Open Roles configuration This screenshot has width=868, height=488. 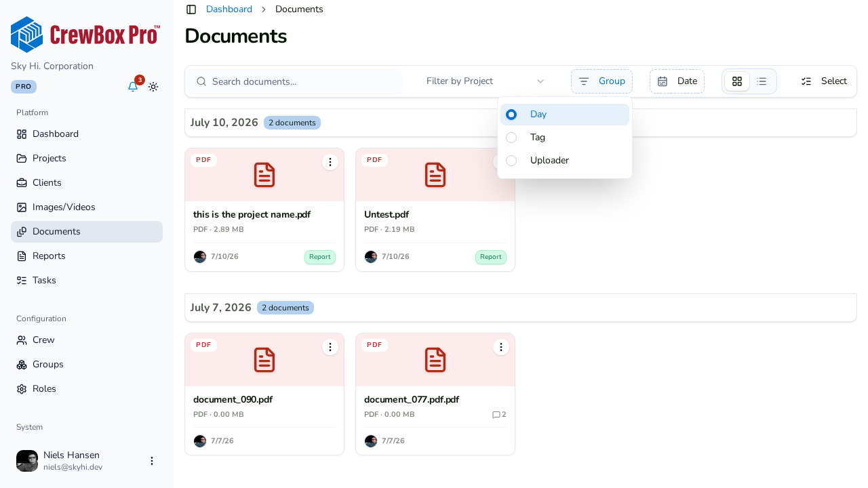87,389
